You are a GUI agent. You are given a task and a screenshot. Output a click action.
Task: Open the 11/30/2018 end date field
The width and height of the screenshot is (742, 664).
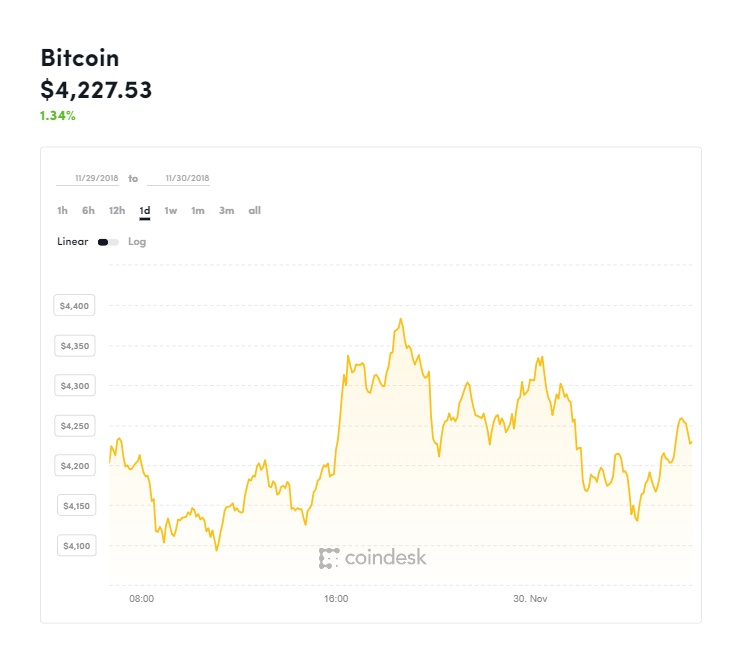coord(178,178)
